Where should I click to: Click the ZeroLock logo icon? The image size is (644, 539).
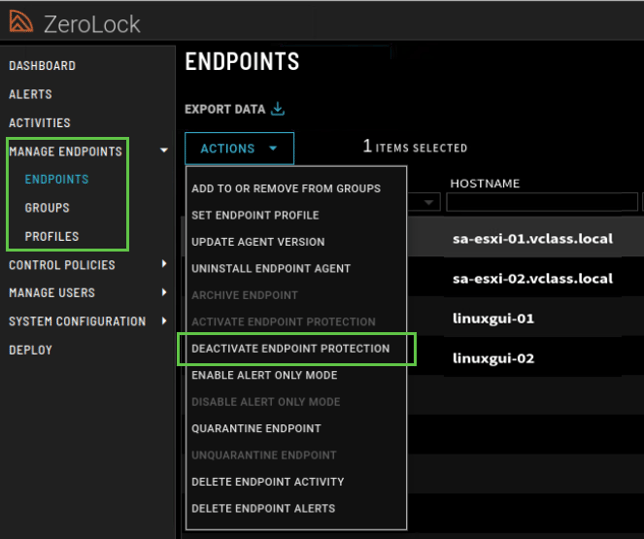coord(20,22)
